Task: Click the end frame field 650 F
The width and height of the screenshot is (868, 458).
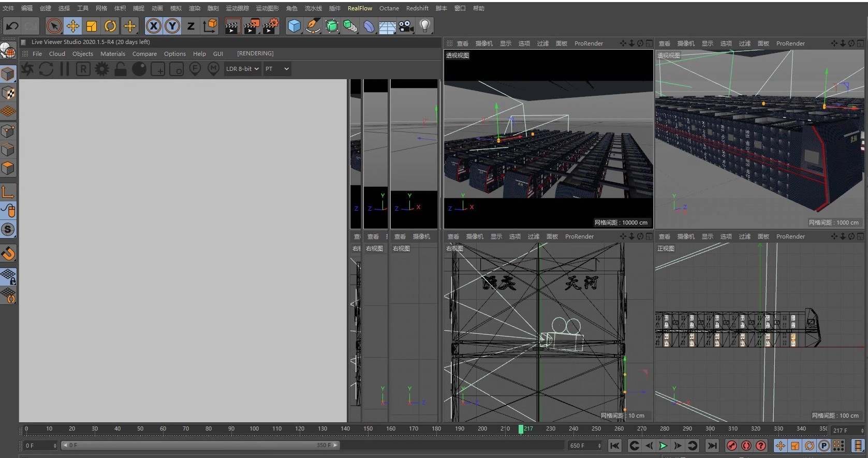Action: pos(585,446)
